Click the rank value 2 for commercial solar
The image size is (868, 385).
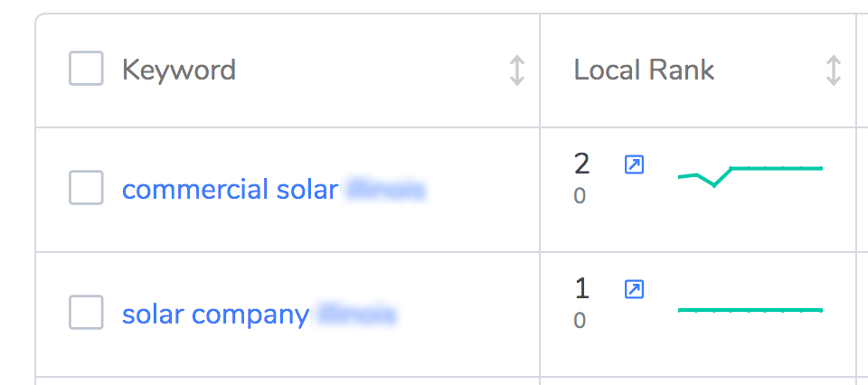[581, 164]
